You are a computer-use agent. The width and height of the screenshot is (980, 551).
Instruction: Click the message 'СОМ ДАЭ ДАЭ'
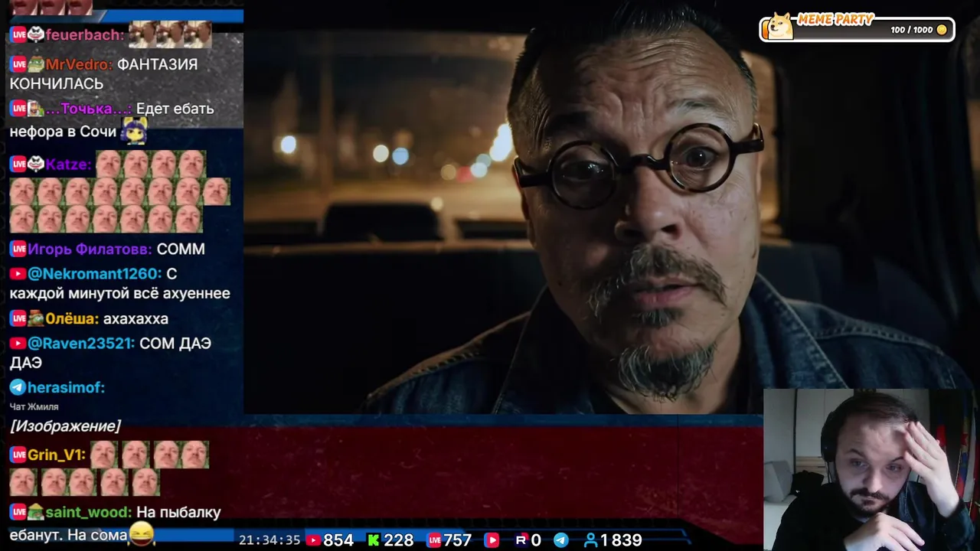(x=110, y=353)
